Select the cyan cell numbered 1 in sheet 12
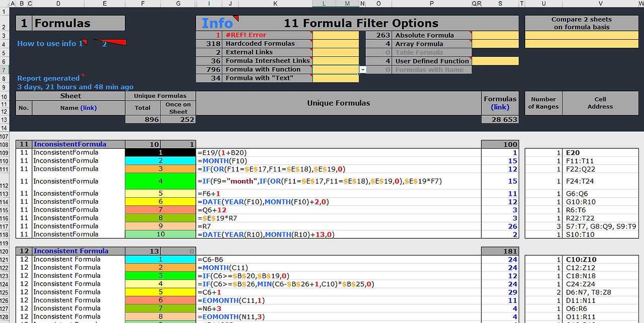This screenshot has width=644, height=323. click(160, 259)
